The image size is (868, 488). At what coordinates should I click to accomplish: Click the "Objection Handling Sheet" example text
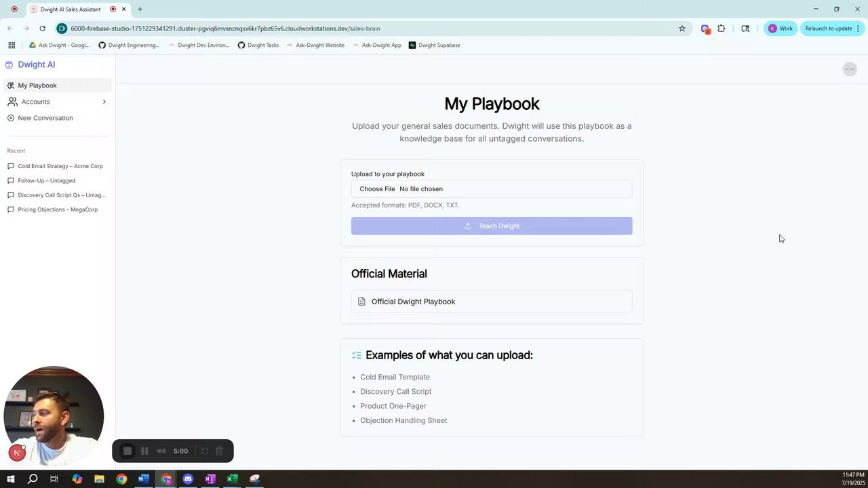[x=403, y=420]
